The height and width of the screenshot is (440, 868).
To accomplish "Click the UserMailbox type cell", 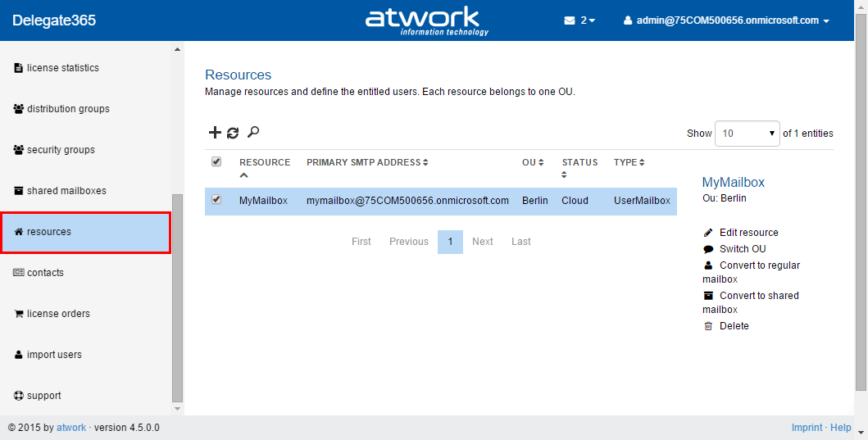I will [x=642, y=201].
